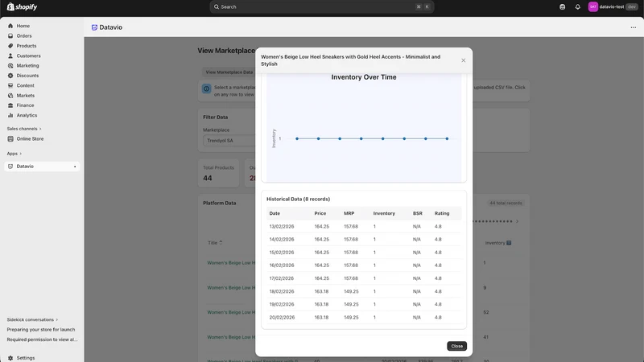Screen dimensions: 644x362
Task: Click the blue info icon in banner
Action: coord(207,88)
